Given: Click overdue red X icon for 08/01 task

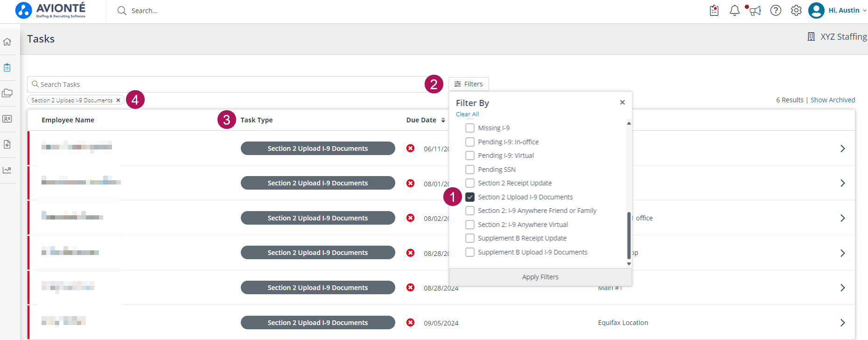Looking at the screenshot, I should click(x=410, y=183).
